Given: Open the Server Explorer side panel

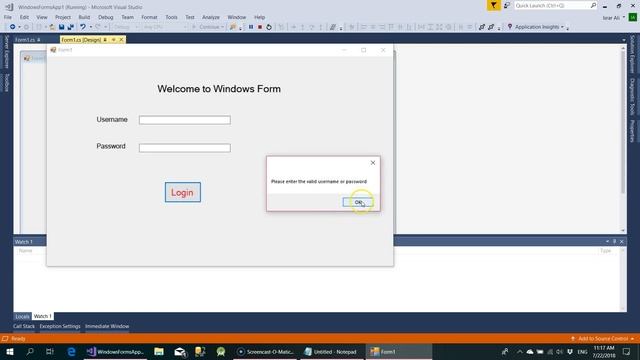Looking at the screenshot, I should point(6,52).
